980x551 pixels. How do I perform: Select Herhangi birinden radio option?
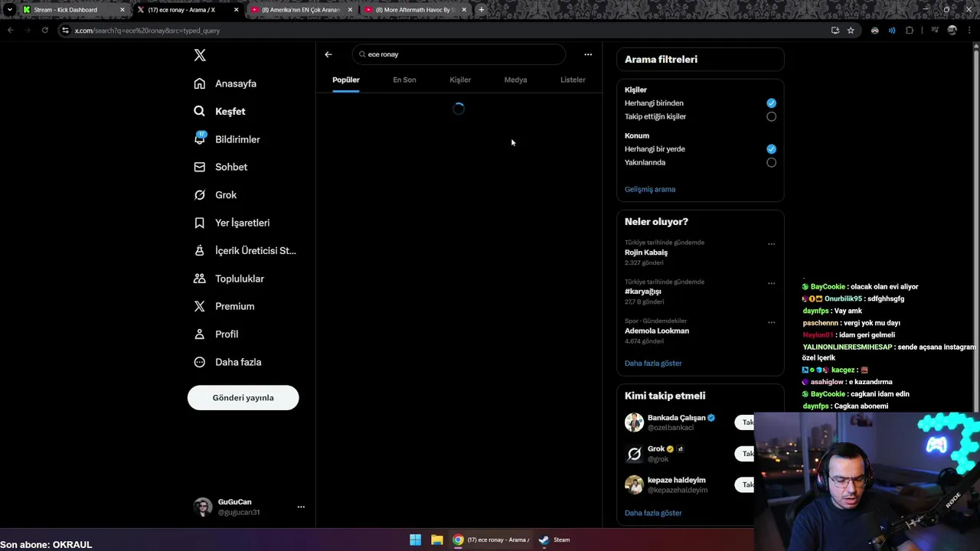point(771,103)
